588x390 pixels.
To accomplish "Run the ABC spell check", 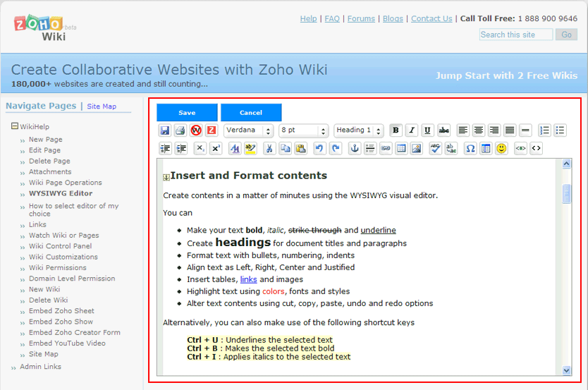I will tap(436, 149).
